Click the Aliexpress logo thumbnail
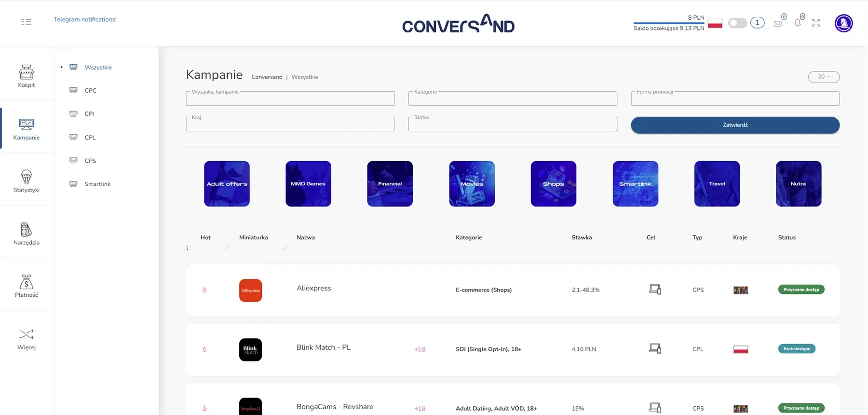This screenshot has width=868, height=415. [251, 290]
